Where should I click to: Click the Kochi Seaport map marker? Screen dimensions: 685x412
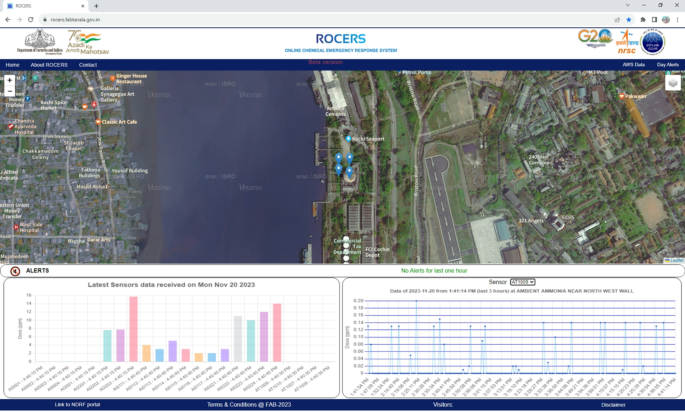click(349, 138)
